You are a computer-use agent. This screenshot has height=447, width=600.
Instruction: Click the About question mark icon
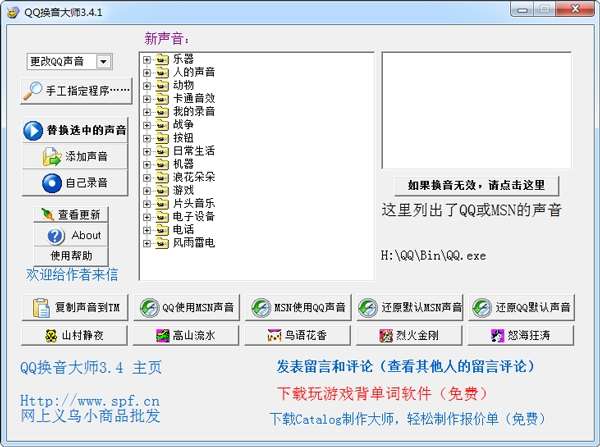(x=56, y=236)
